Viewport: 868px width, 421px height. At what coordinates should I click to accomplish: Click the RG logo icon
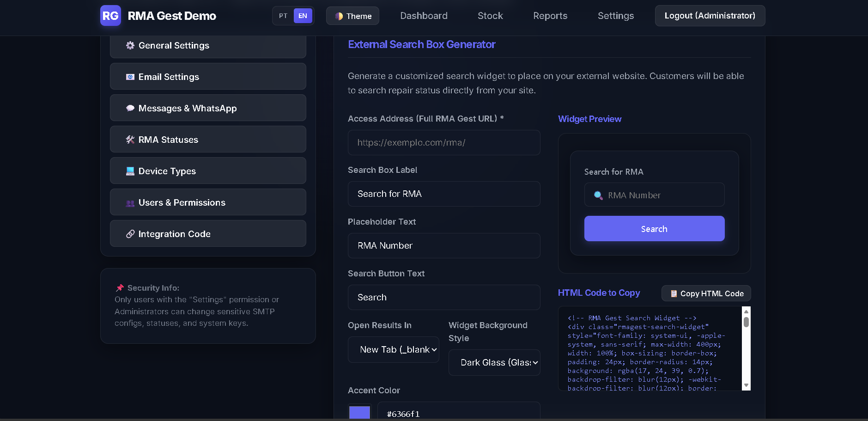[x=110, y=16]
